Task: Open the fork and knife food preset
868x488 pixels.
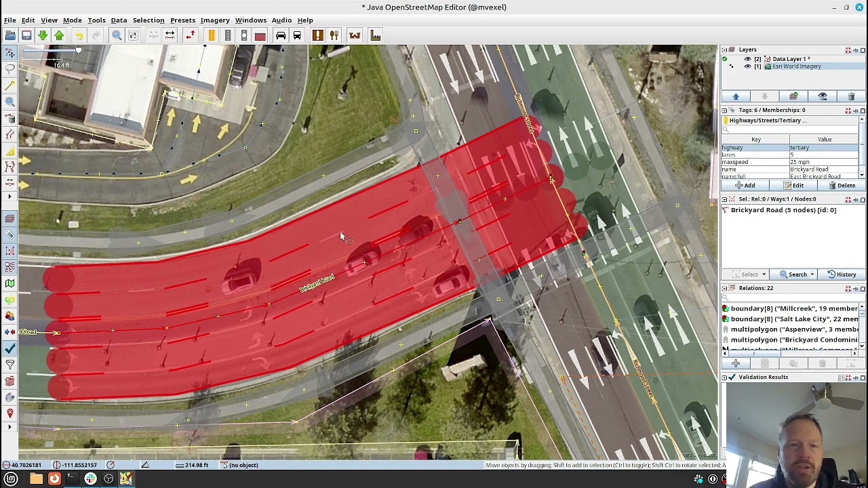Action: 334,35
